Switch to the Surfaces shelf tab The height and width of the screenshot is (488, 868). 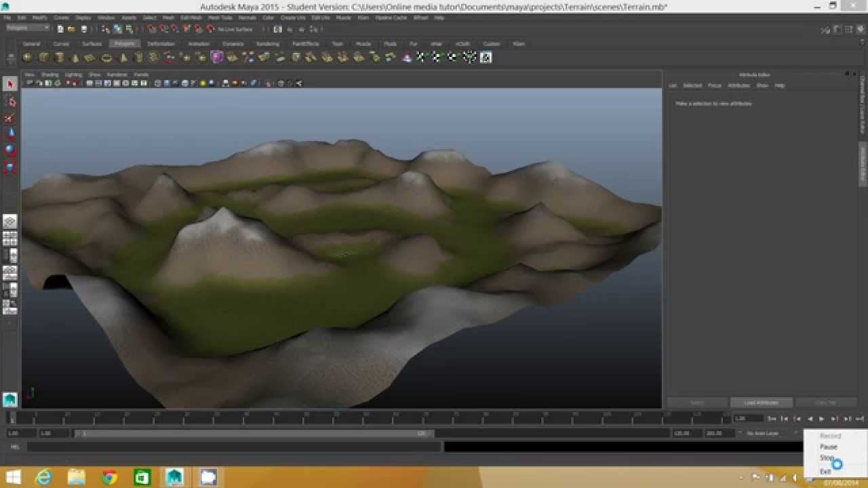pos(92,43)
